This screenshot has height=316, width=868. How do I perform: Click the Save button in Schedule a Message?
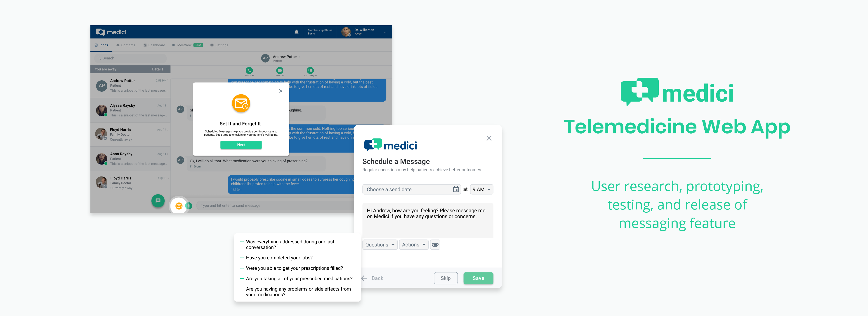(477, 278)
